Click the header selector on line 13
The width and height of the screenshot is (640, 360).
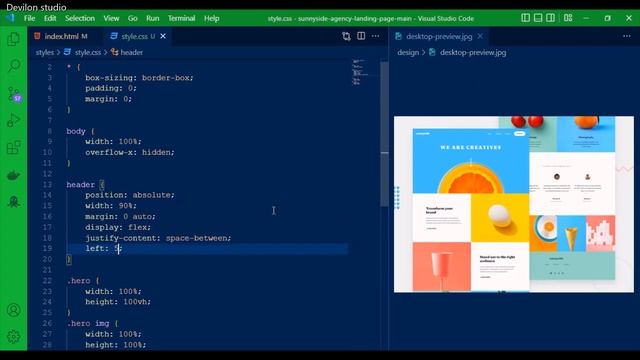[80, 184]
